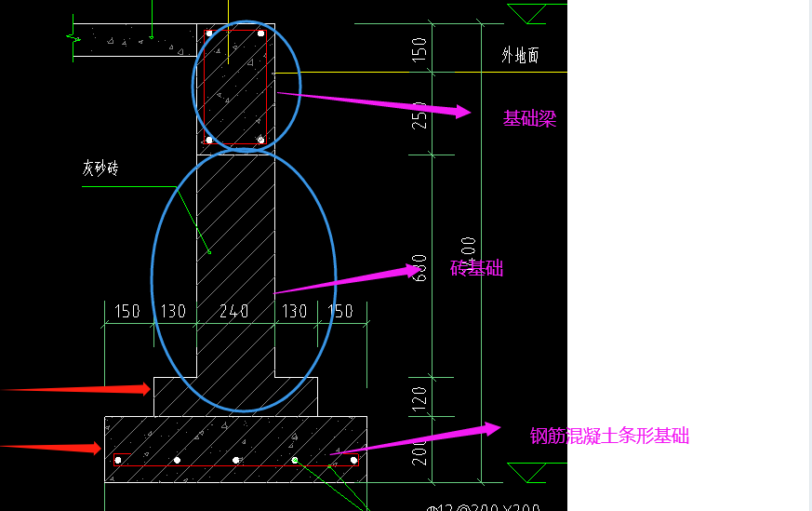The width and height of the screenshot is (812, 511).
Task: Select the 灰砂砖 material label
Action: coord(100,168)
